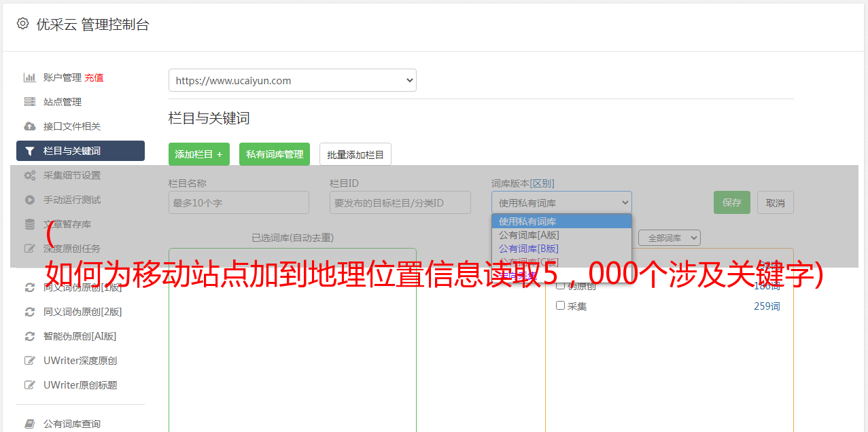Image resolution: width=868 pixels, height=432 pixels.
Task: Click the 私有词库管理 button
Action: 275,154
